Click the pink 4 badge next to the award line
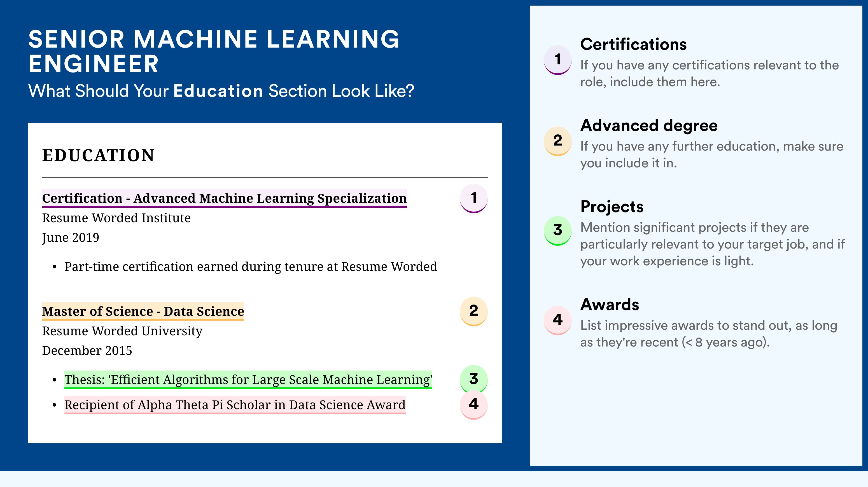868x487 pixels. pyautogui.click(x=473, y=405)
